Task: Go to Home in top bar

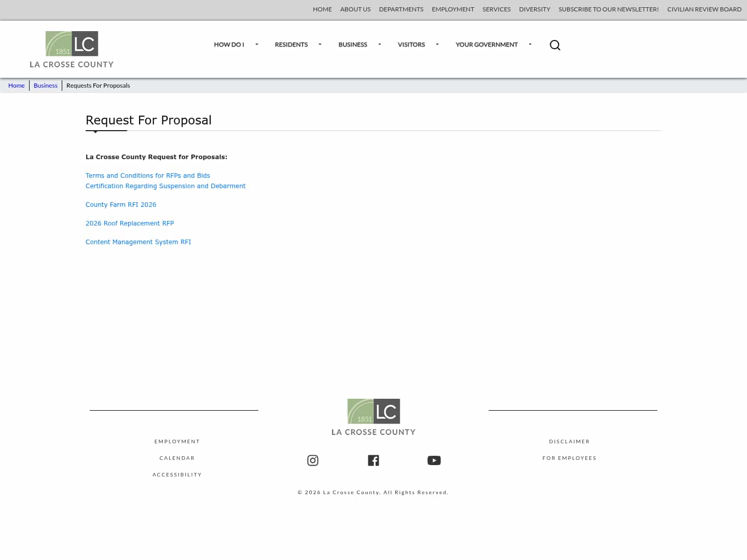Action: pos(322,9)
